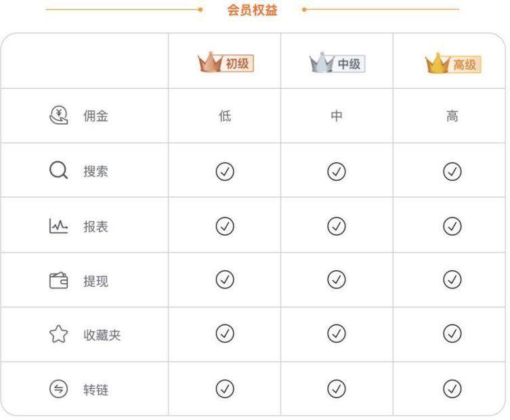Click the 收藏夹 star icon
Screen dimensions: 510x420
pos(58,334)
